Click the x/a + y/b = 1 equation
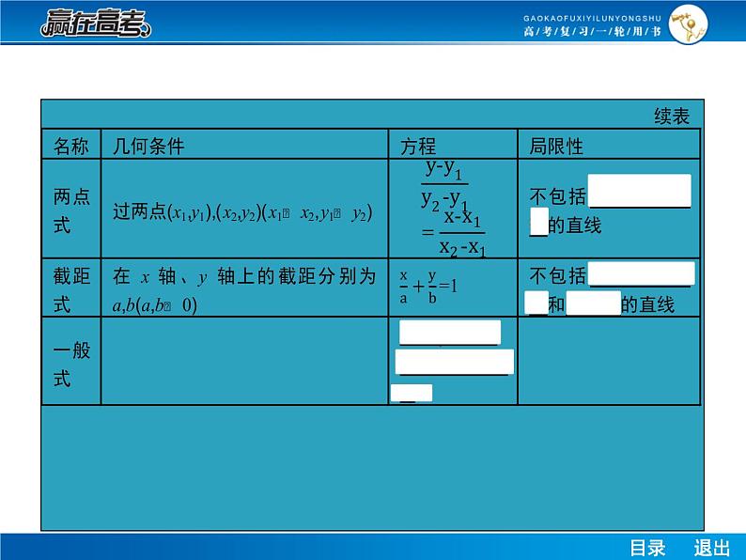746x560 pixels. coord(428,287)
